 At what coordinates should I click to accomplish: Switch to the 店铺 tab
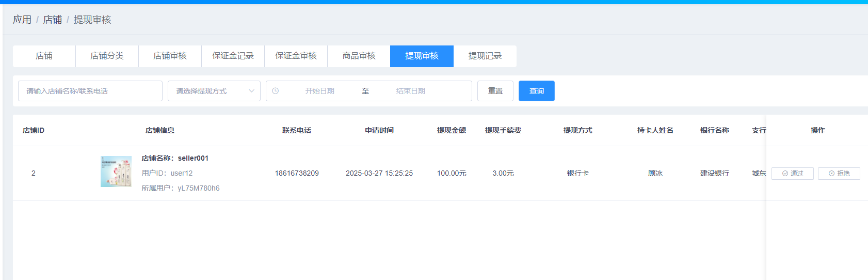click(x=44, y=56)
